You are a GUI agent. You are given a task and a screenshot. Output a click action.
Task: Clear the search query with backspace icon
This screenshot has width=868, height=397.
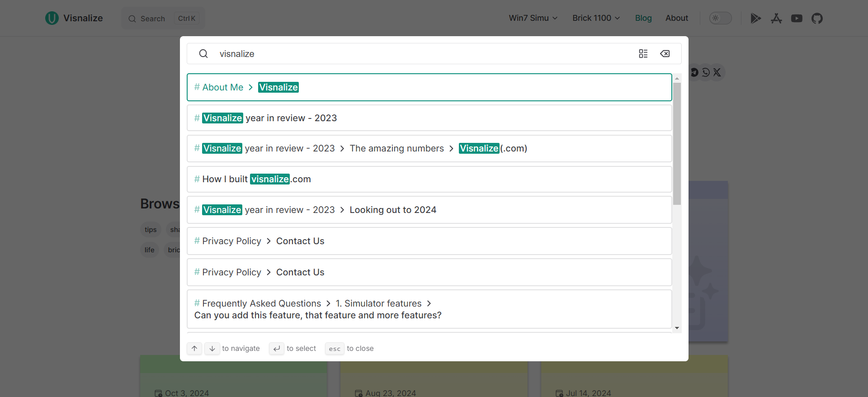(x=665, y=54)
